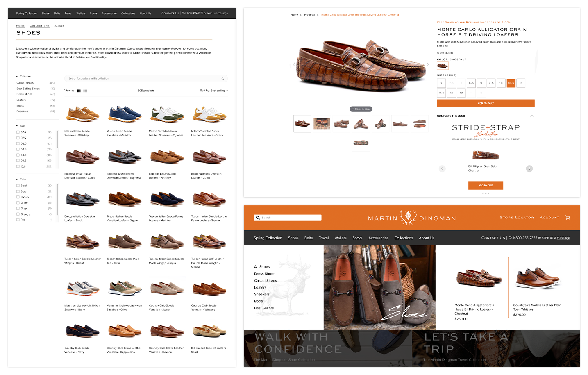This screenshot has width=588, height=375.
Task: Open the shopping cart icon
Action: point(568,218)
